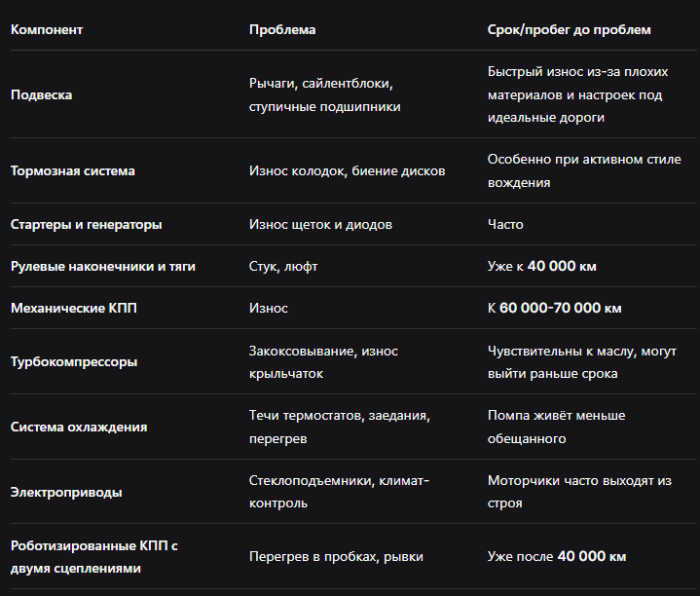Click Перегрев в пробках, рывки text
The image size is (700, 596).
336,557
